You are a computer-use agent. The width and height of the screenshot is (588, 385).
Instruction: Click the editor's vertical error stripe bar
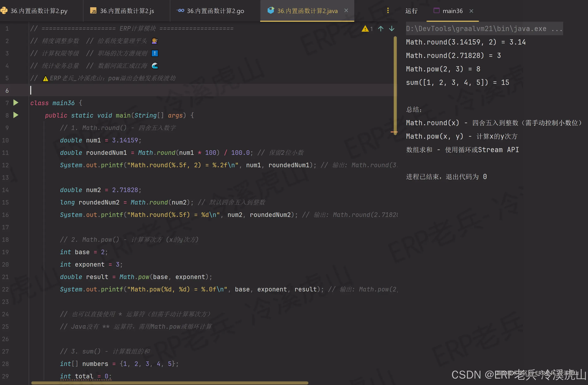[x=395, y=84]
